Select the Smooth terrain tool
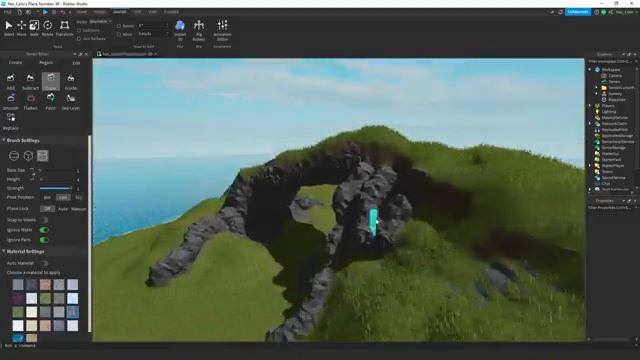Image resolution: width=640 pixels, height=360 pixels. coord(11,102)
